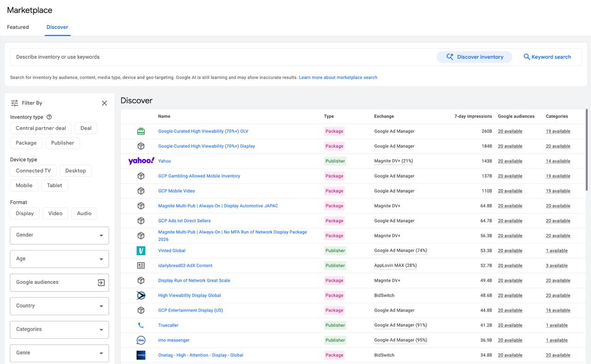Image resolution: width=591 pixels, height=364 pixels.
Task: Close the Filter By panel
Action: [x=104, y=103]
